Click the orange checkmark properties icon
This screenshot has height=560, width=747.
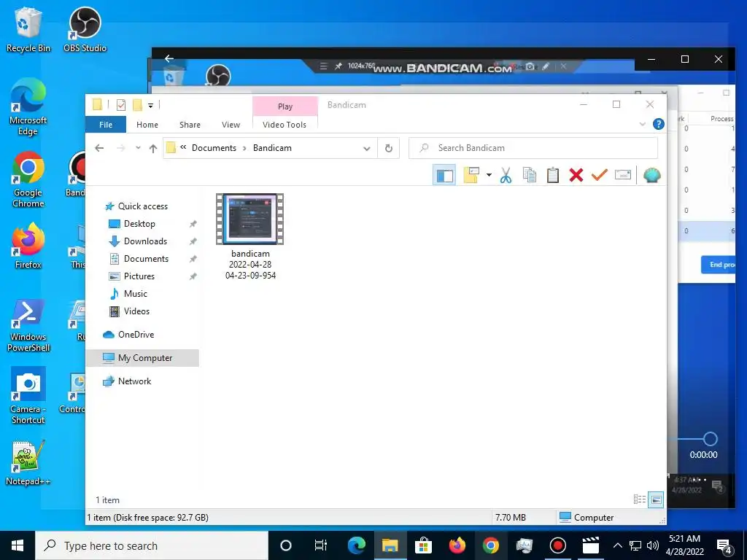pyautogui.click(x=600, y=175)
